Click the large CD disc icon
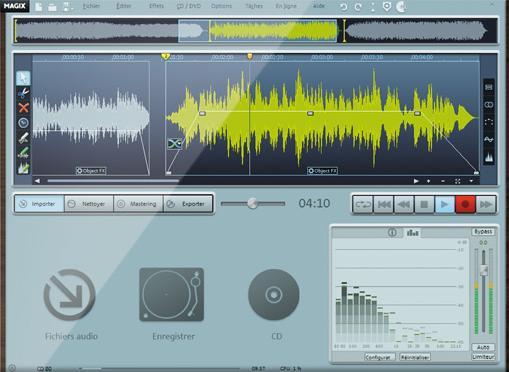 pyautogui.click(x=274, y=295)
